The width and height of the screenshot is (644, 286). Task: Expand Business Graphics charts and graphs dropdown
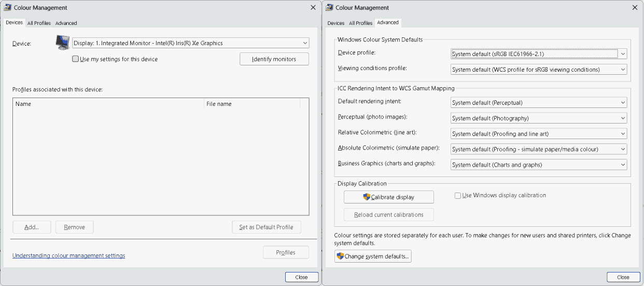tap(539, 165)
